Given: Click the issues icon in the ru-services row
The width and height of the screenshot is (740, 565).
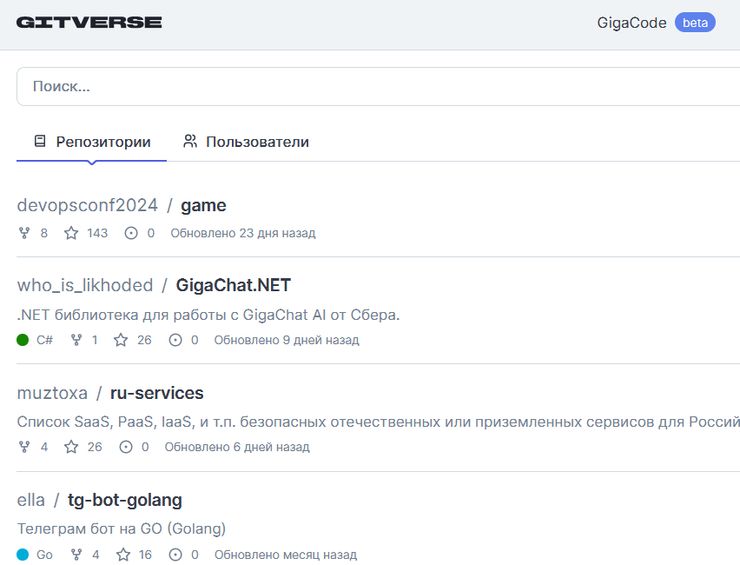Looking at the screenshot, I should 126,447.
